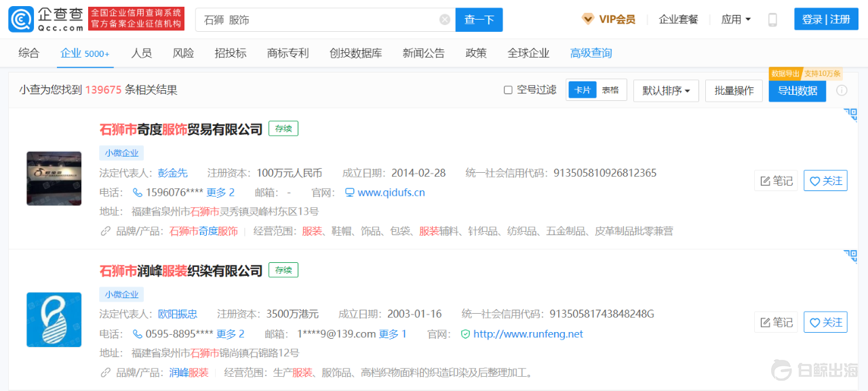
Task: Open the www.qidufs.cn website link
Action: (391, 192)
